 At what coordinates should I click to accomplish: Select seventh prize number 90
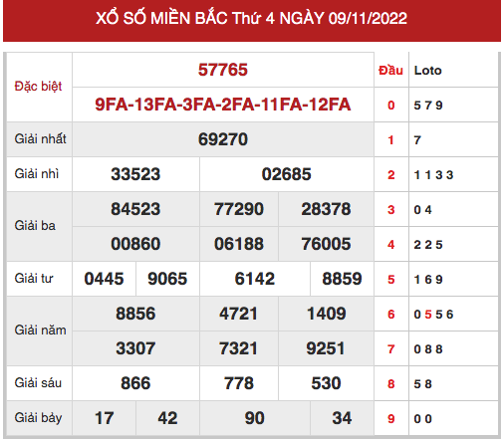[255, 418]
